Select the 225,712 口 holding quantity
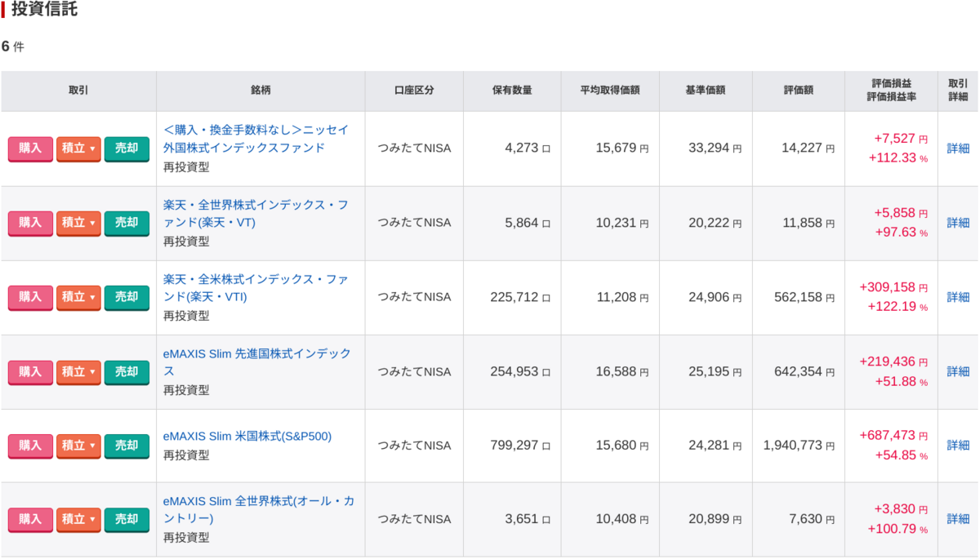980x559 pixels. click(520, 297)
